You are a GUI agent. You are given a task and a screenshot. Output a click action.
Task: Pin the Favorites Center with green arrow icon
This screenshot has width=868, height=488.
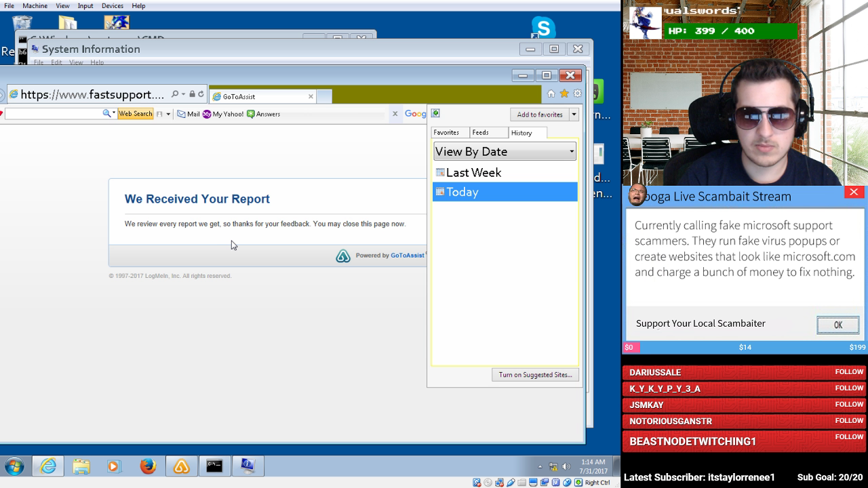coord(435,113)
